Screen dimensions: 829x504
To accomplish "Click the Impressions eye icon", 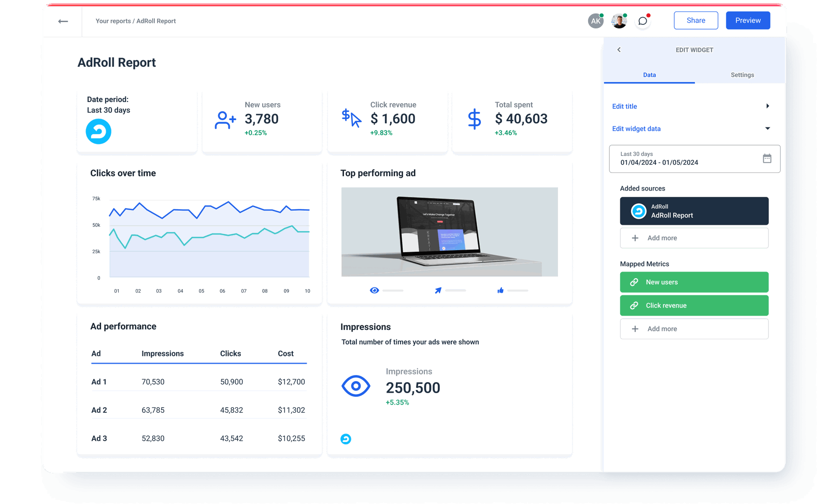I will pyautogui.click(x=356, y=386).
